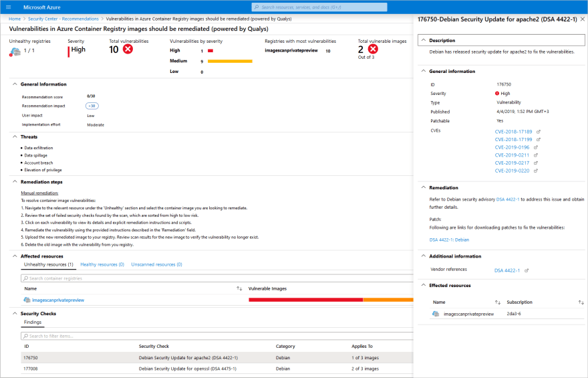
Task: Click the external link icon beside CVE-2019-0220
Action: coord(535,171)
